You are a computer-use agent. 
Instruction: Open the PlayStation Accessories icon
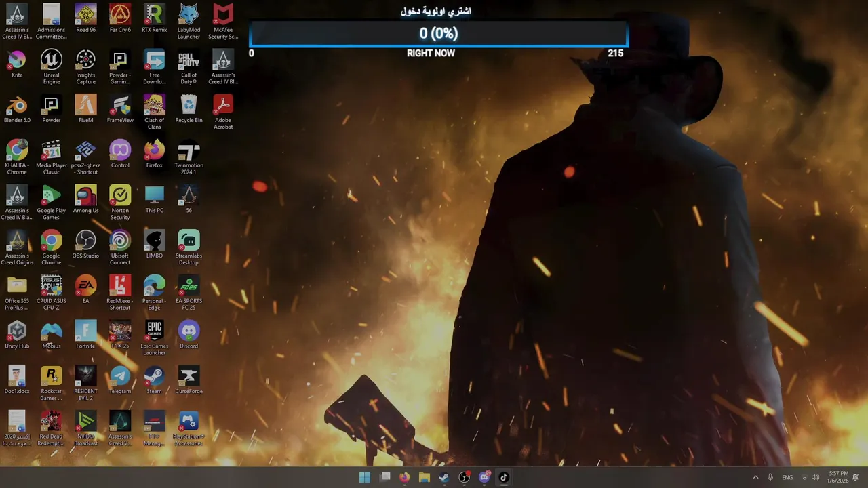coord(189,429)
